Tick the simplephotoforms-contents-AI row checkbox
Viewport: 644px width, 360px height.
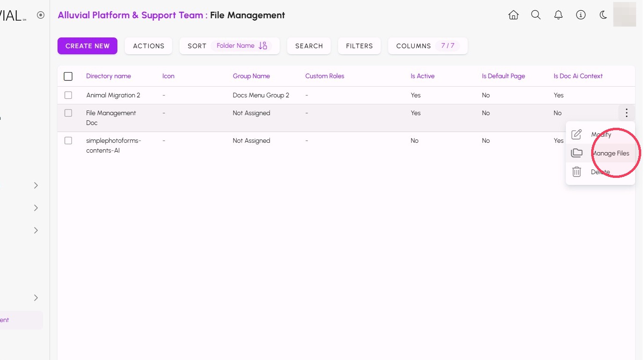(x=68, y=140)
